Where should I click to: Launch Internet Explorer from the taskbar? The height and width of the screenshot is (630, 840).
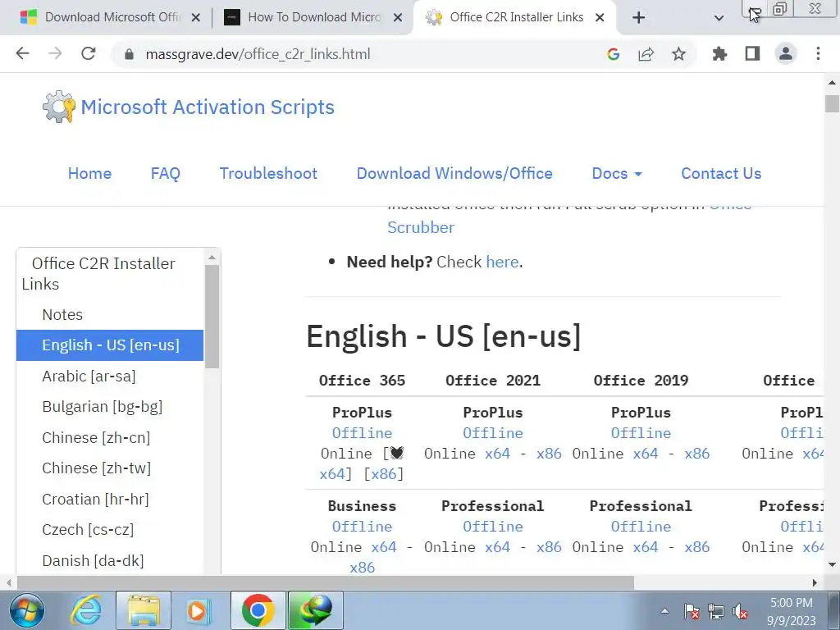[87, 610]
